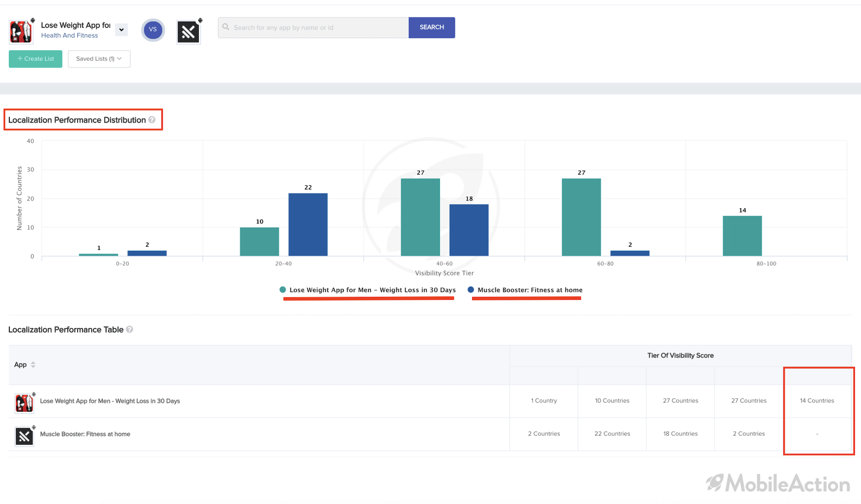Image resolution: width=861 pixels, height=504 pixels.
Task: Click the '14 Countries' table cell
Action: 817,401
